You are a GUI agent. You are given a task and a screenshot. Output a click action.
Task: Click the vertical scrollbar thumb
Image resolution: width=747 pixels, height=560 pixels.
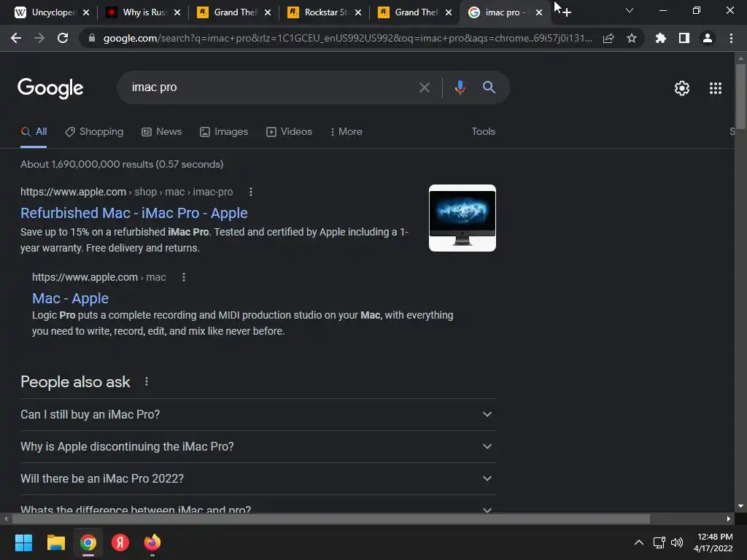(740, 96)
